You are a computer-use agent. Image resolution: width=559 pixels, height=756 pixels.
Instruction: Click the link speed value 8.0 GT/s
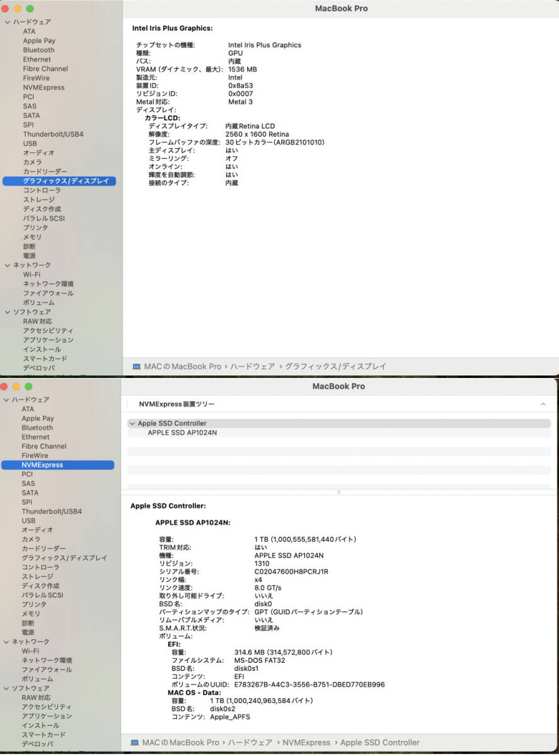[x=268, y=588]
